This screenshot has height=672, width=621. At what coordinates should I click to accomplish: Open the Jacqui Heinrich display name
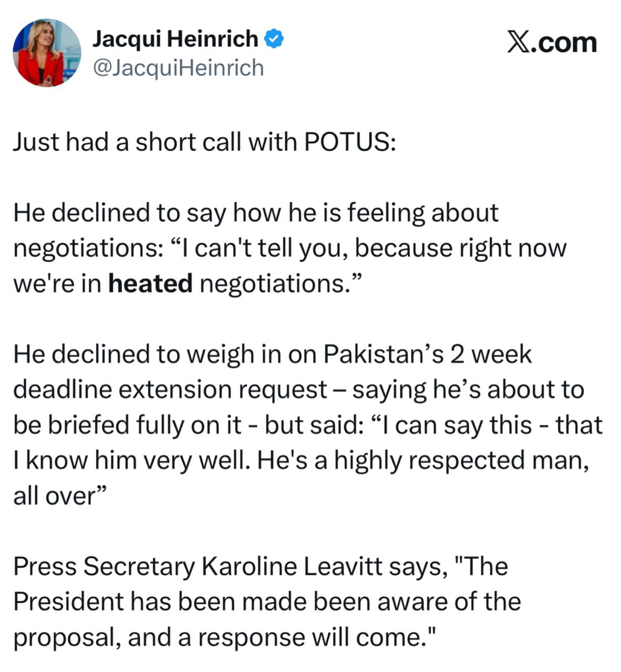pyautogui.click(x=175, y=39)
